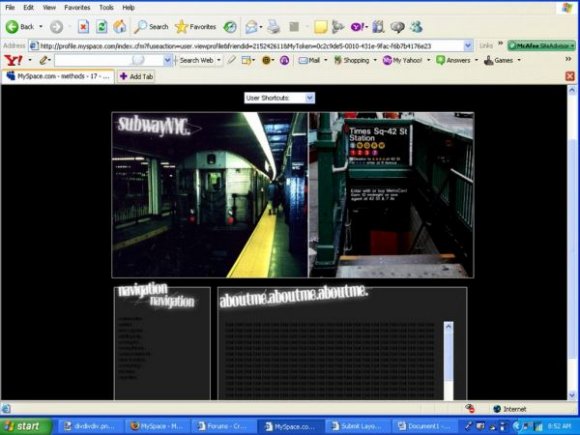Click the Add Tab button
The image size is (580, 435).
click(136, 77)
